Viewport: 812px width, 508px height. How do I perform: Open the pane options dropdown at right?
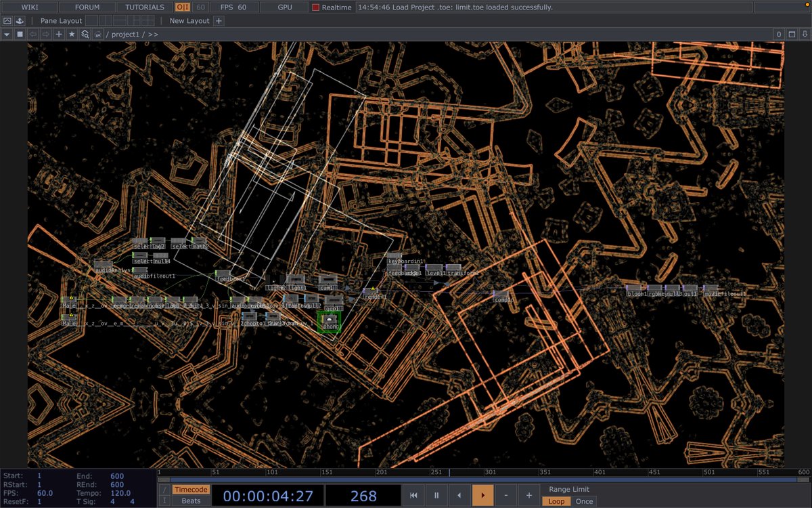[x=805, y=34]
